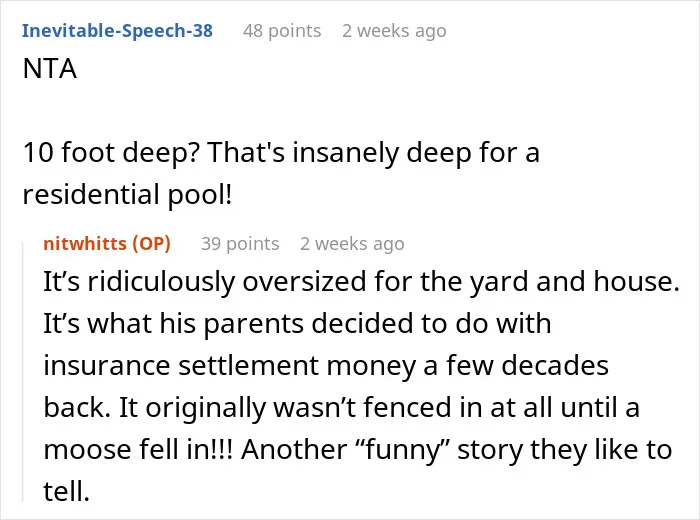The image size is (700, 520).
Task: Click the 39 points score label
Action: 240,244
